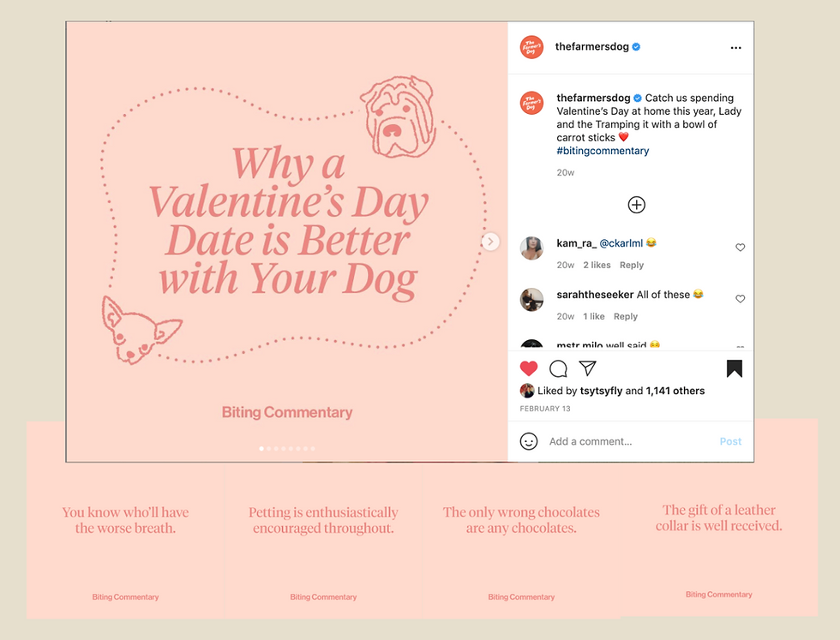Click the Post comment button
The width and height of the screenshot is (840, 640).
click(730, 441)
